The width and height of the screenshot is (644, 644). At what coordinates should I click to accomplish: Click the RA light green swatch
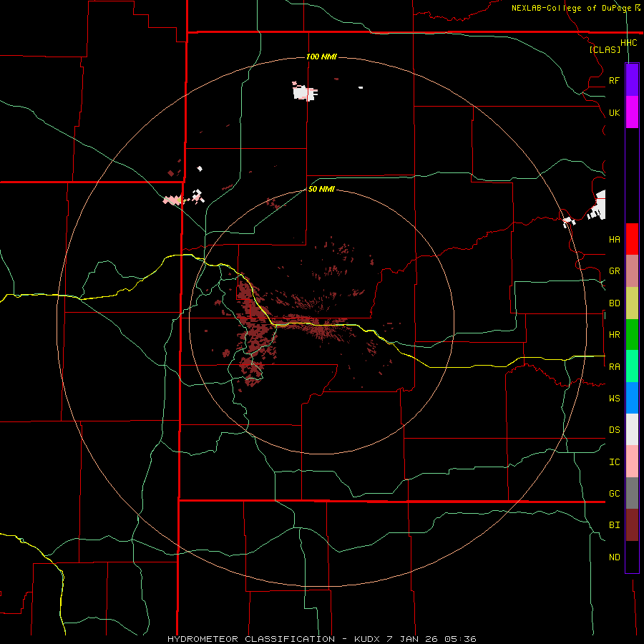[x=632, y=366]
